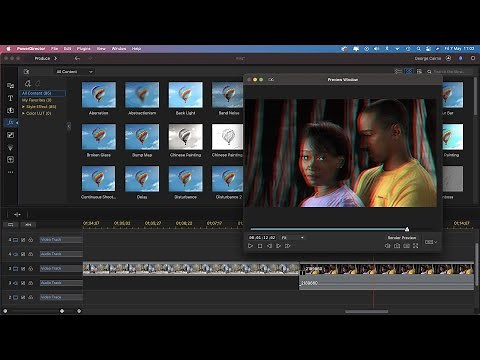Open the Window menu
480x360 pixels.
[x=119, y=49]
